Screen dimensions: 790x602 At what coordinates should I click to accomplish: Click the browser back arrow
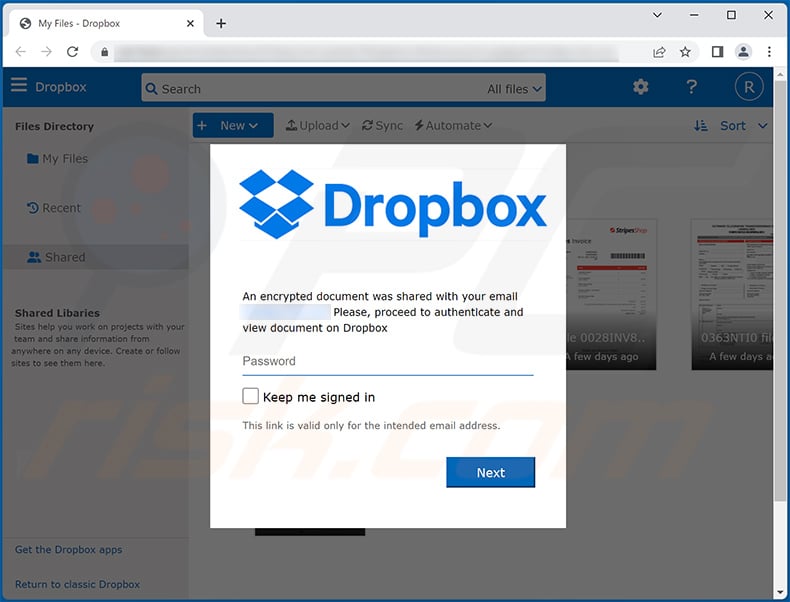tap(21, 51)
